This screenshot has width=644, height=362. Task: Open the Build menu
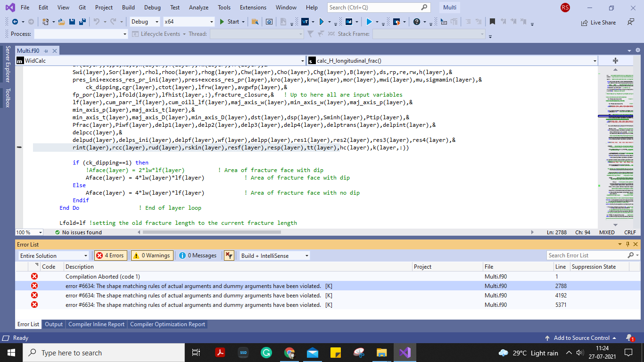pos(128,8)
